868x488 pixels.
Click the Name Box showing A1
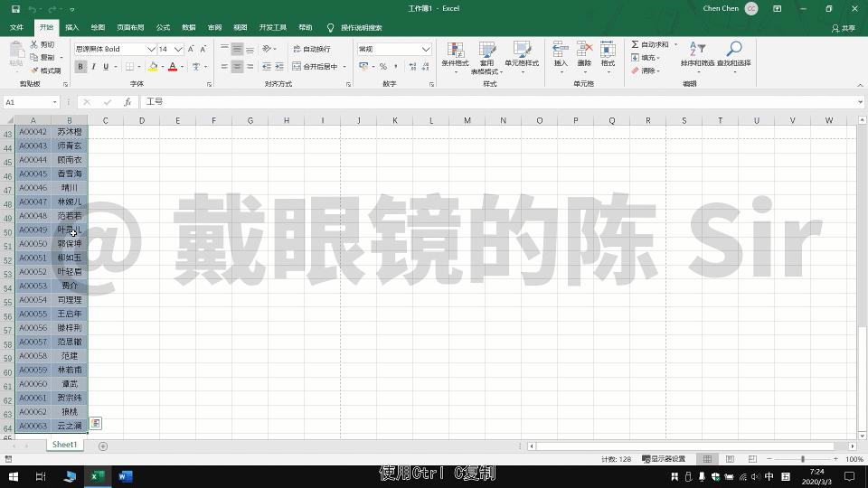coord(31,102)
